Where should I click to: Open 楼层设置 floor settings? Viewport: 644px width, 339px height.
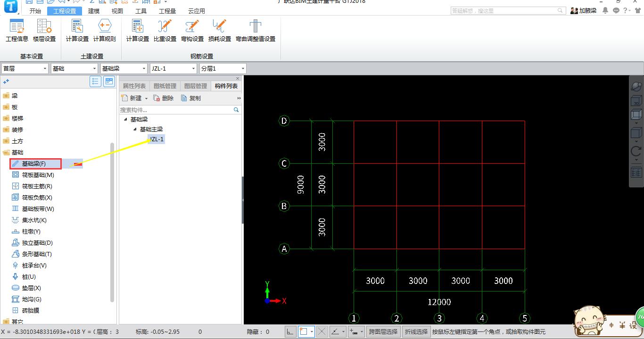[x=44, y=31]
